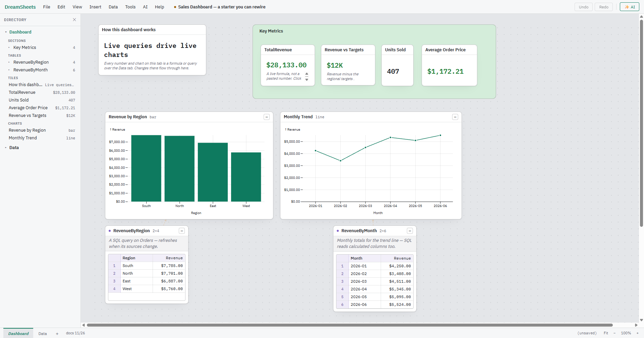Collapse the Dashboard tree node

[6, 32]
